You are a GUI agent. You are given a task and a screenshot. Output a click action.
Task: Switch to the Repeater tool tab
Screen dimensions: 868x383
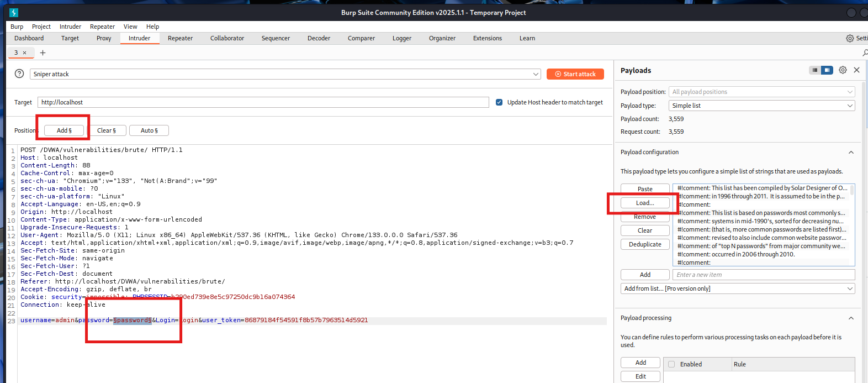181,38
